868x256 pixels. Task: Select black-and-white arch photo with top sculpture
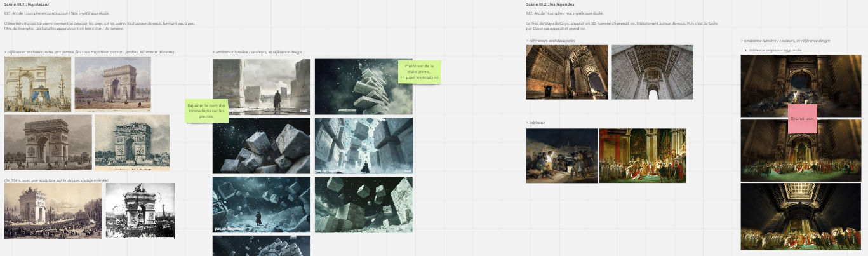pyautogui.click(x=140, y=211)
